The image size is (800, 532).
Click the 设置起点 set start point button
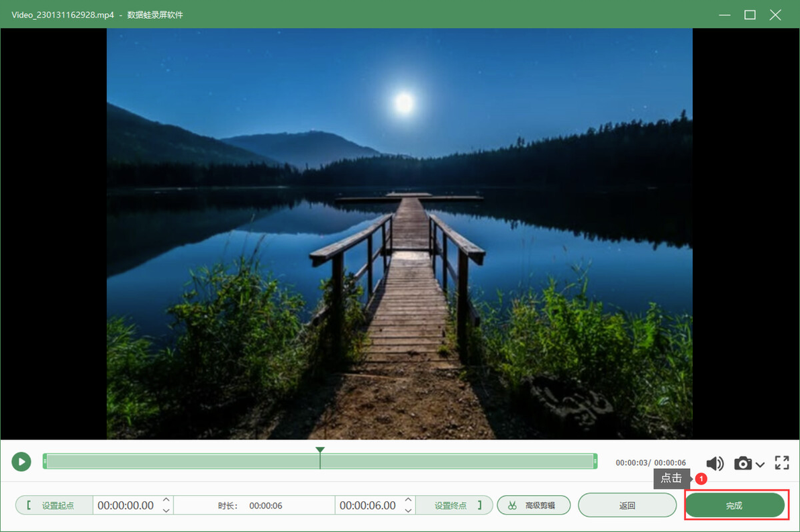click(54, 505)
